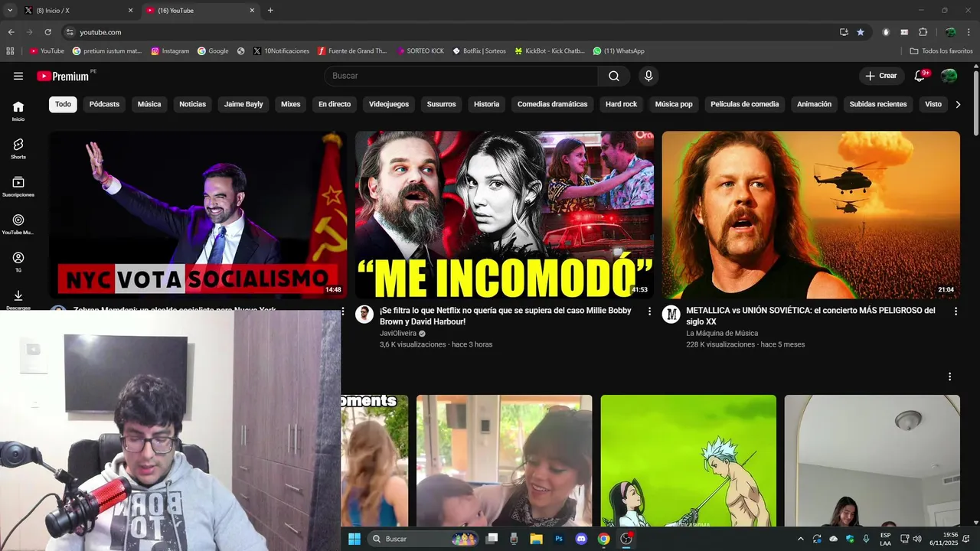Image resolution: width=980 pixels, height=551 pixels.
Task: Open the YouTube hamburger guide menu
Action: [18, 76]
